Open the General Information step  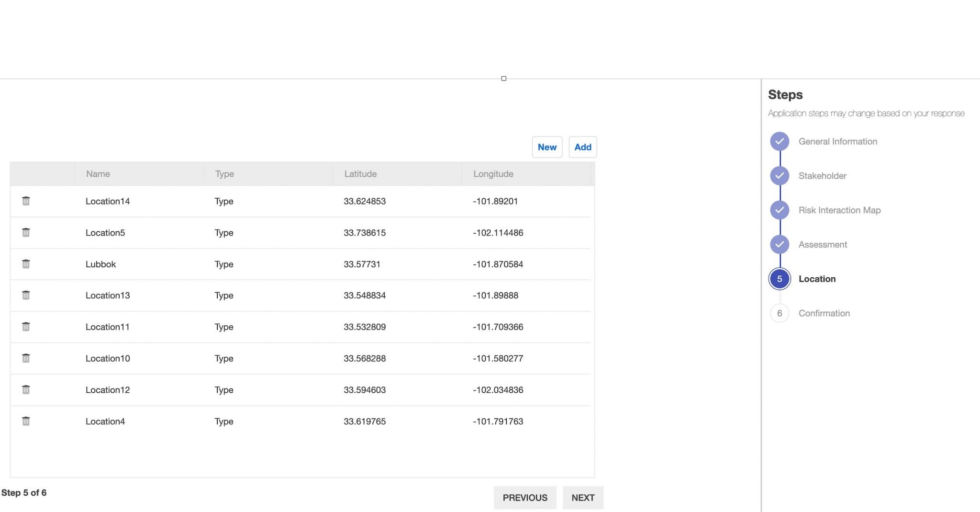(838, 141)
